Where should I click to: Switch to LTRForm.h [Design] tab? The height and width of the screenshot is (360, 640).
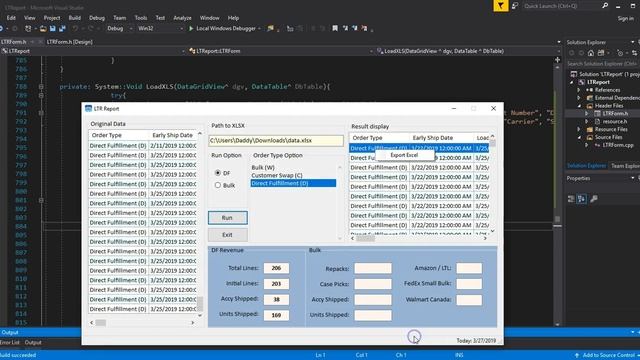coord(69,42)
